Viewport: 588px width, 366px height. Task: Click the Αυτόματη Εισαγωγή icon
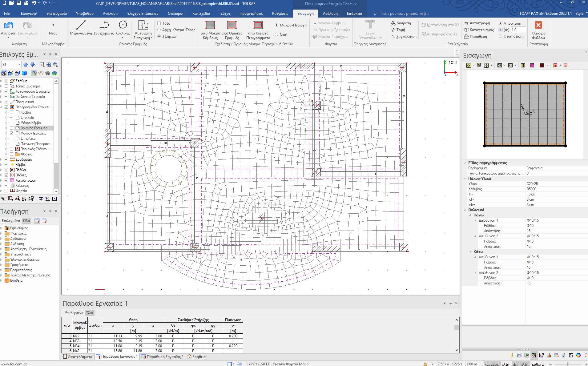tap(143, 26)
